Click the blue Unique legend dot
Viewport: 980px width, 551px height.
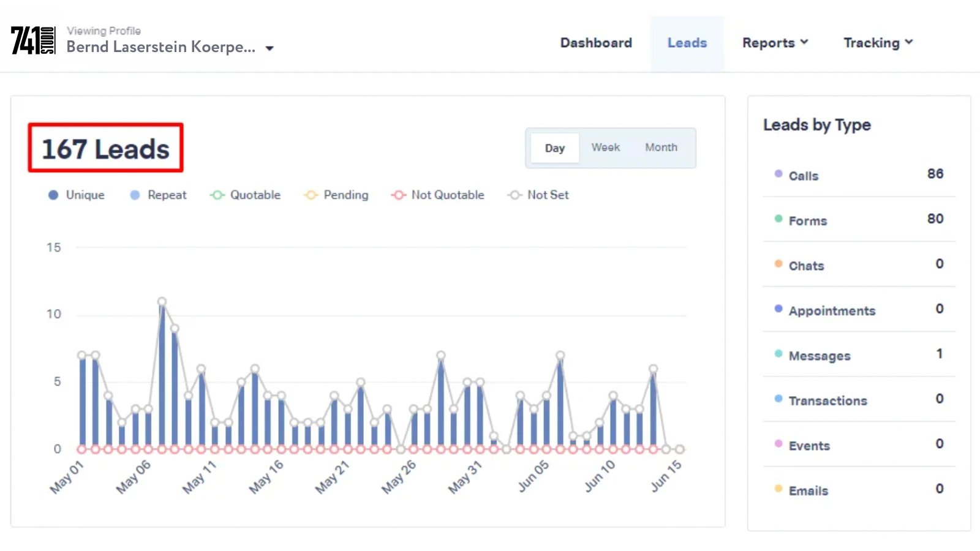[x=54, y=195]
